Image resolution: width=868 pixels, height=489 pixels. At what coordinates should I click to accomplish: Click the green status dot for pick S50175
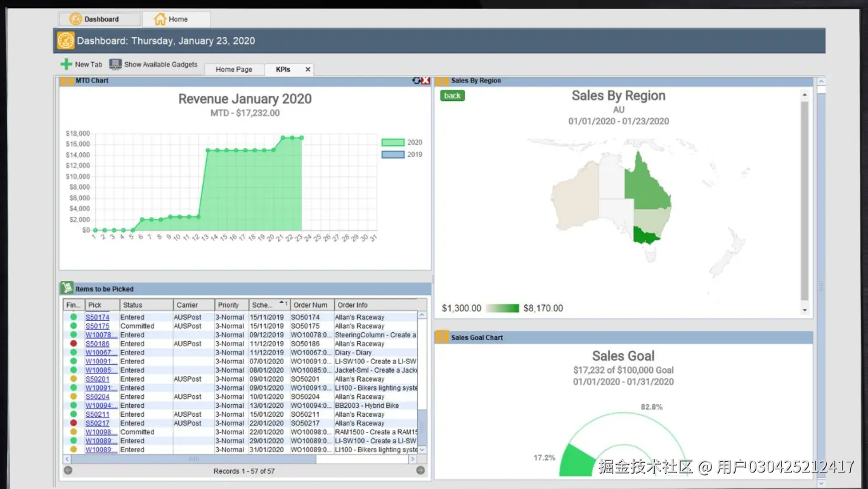click(74, 326)
